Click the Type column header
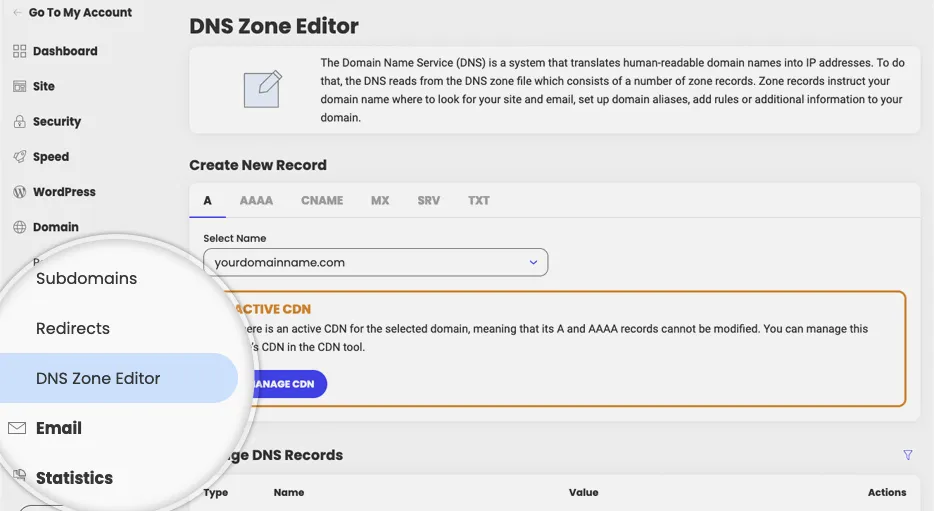 click(216, 493)
